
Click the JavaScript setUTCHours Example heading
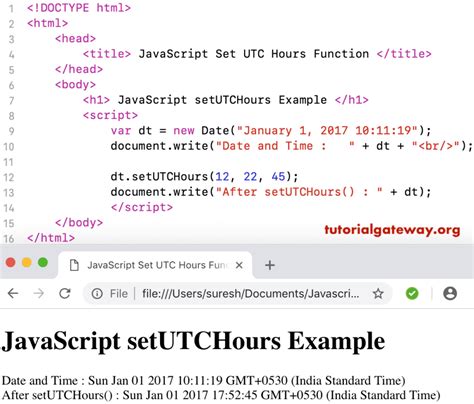193,341
